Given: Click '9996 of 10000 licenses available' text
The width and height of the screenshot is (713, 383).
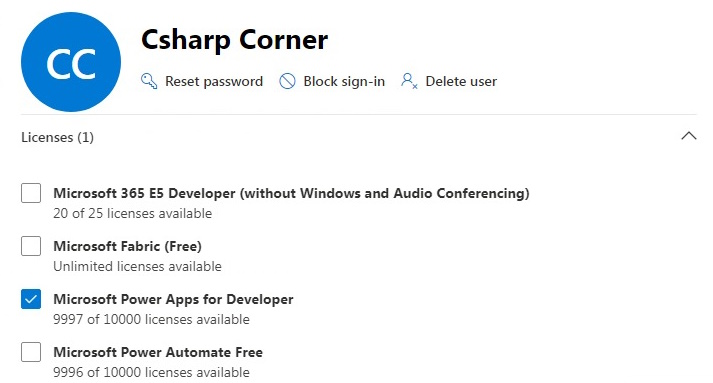Looking at the screenshot, I should 151,372.
